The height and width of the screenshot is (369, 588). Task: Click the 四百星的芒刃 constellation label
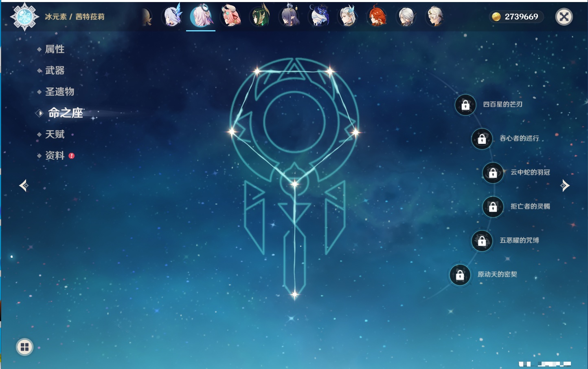coord(502,104)
